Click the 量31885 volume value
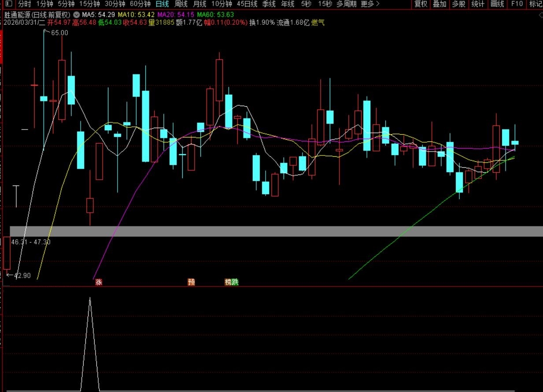 (161, 22)
